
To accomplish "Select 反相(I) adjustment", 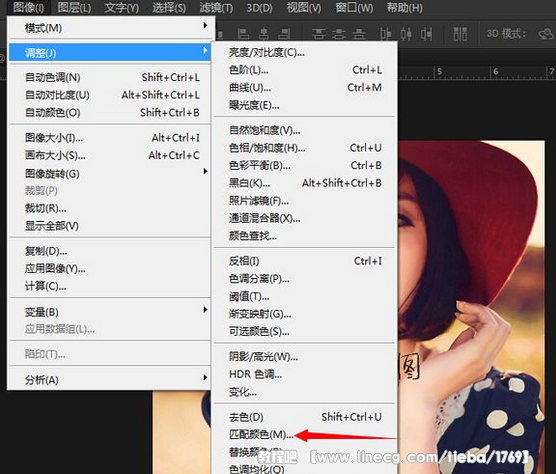I will tap(304, 261).
